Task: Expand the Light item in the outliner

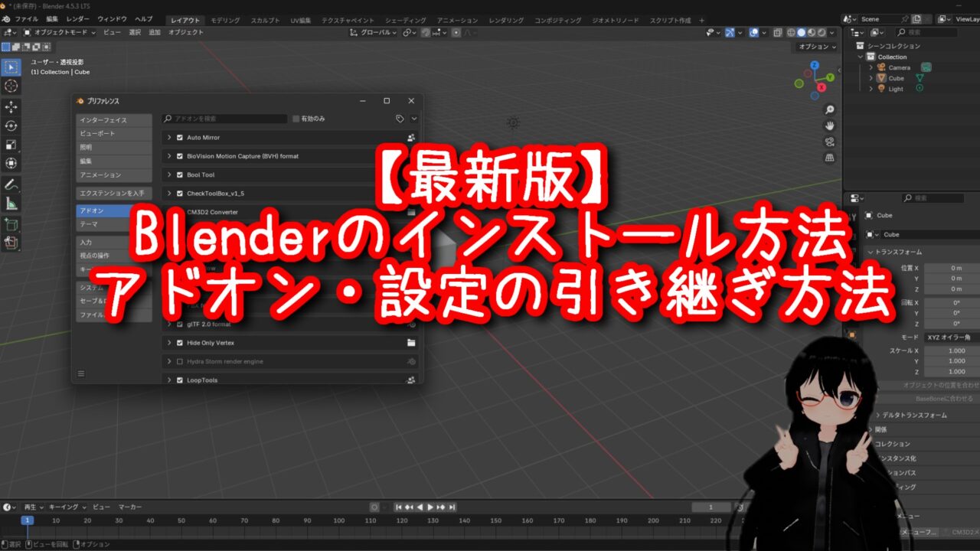Action: (871, 89)
